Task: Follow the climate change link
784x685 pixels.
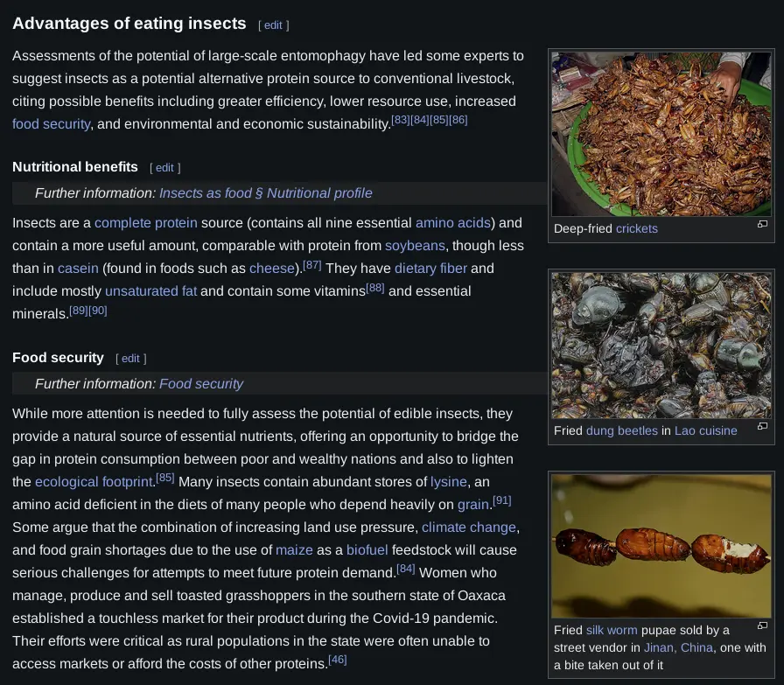Action: pos(469,527)
